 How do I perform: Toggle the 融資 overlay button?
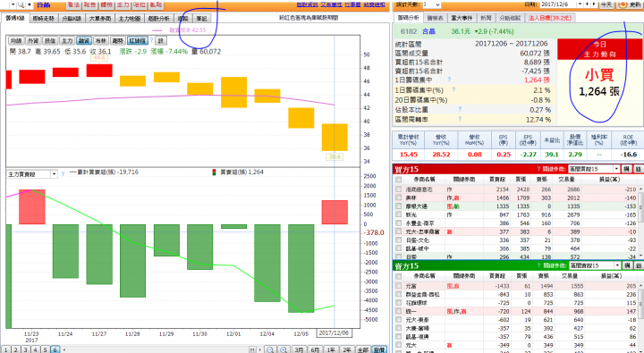(x=83, y=40)
